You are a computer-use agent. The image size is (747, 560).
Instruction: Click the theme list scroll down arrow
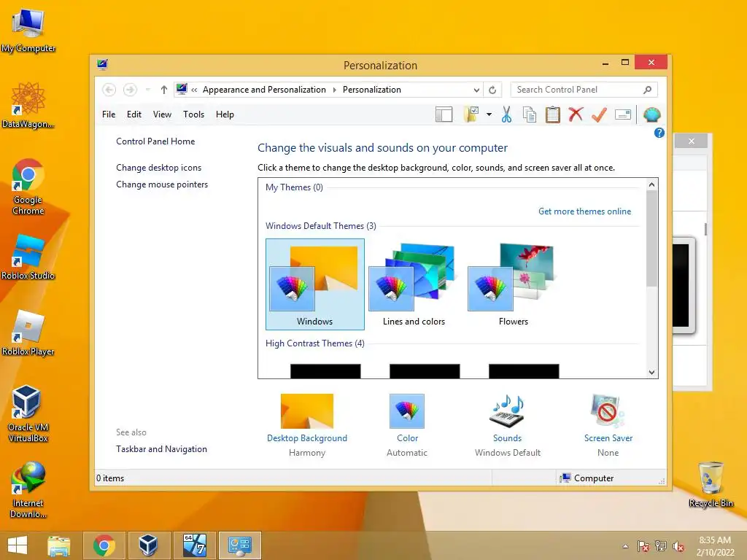[651, 373]
